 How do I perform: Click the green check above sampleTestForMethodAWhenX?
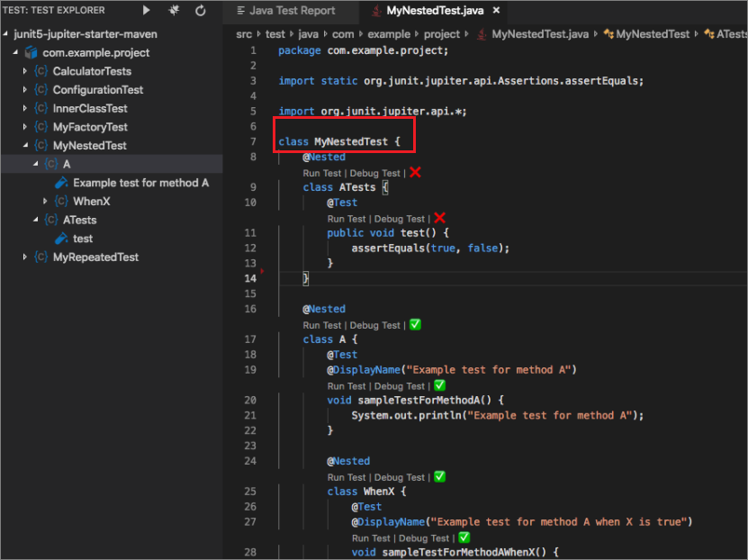463,537
